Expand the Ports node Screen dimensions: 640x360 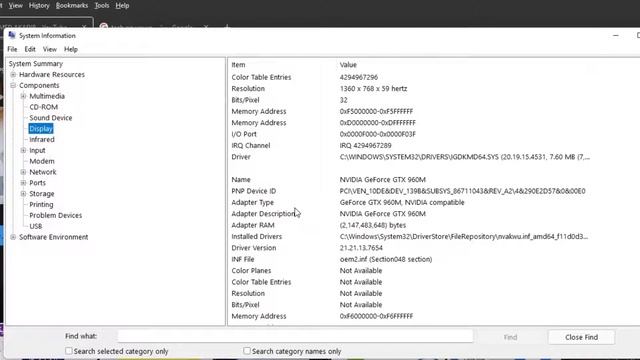[x=23, y=183]
